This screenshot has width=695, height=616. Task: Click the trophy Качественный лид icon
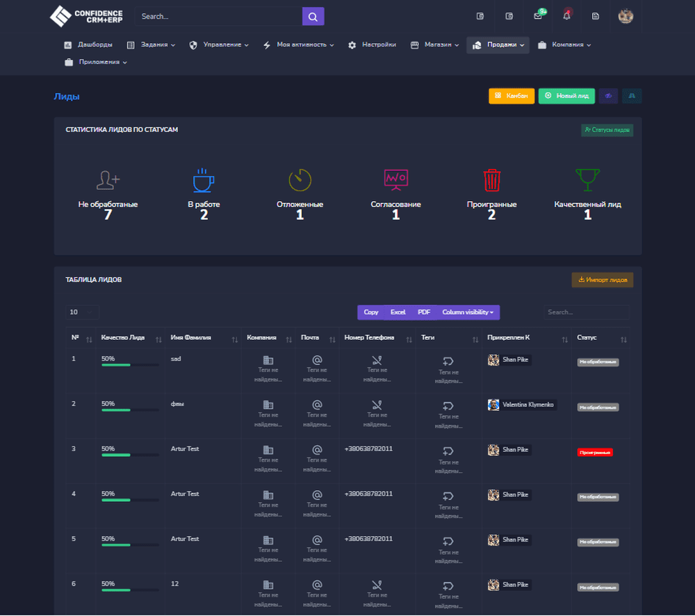(587, 180)
